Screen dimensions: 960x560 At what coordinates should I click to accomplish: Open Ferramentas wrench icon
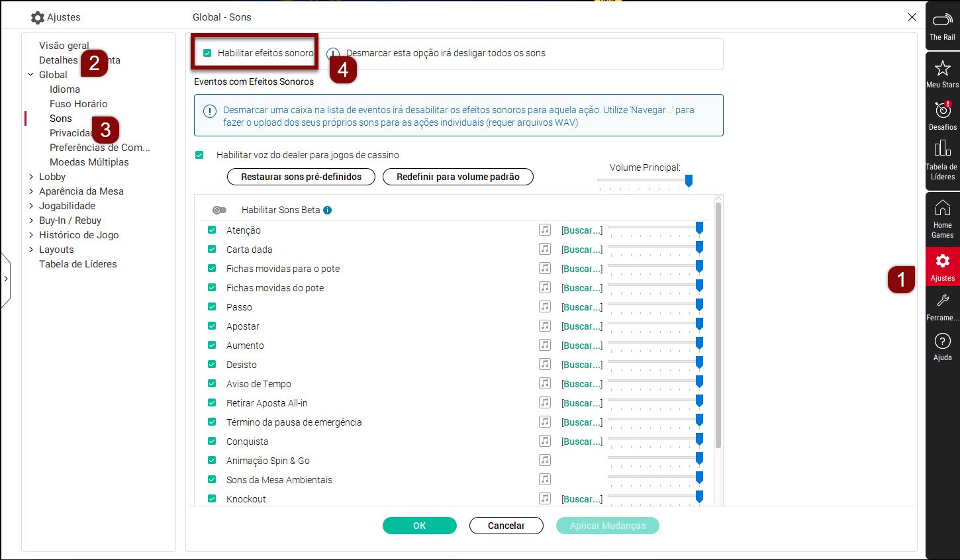click(x=942, y=302)
